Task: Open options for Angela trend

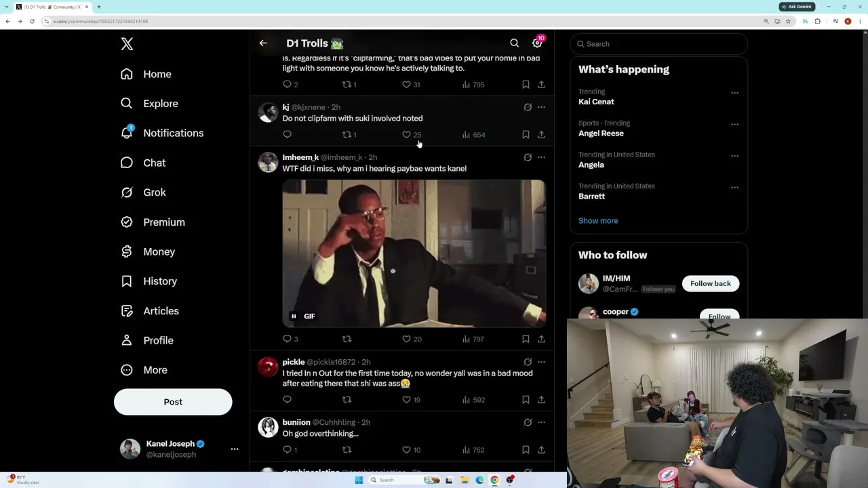Action: 734,156
